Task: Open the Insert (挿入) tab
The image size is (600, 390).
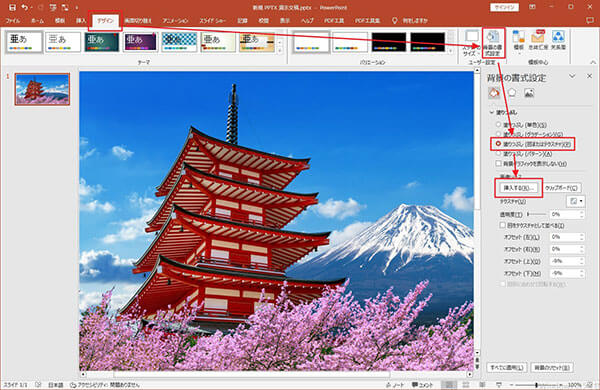Action: (x=81, y=21)
